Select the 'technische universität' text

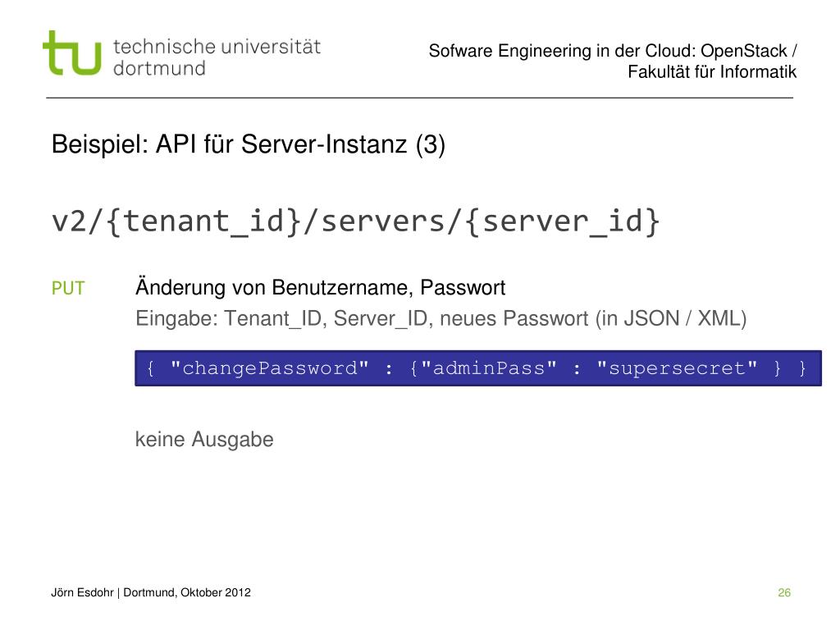tap(217, 47)
